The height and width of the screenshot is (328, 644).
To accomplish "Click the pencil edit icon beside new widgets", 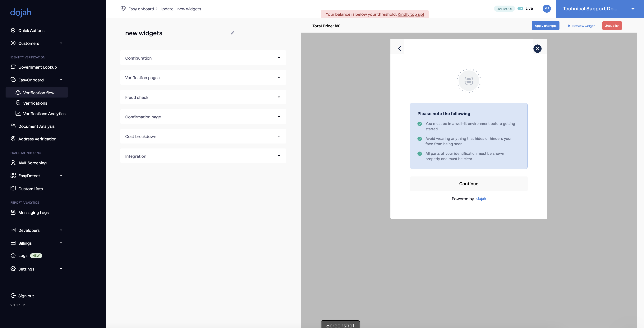I will click(232, 33).
